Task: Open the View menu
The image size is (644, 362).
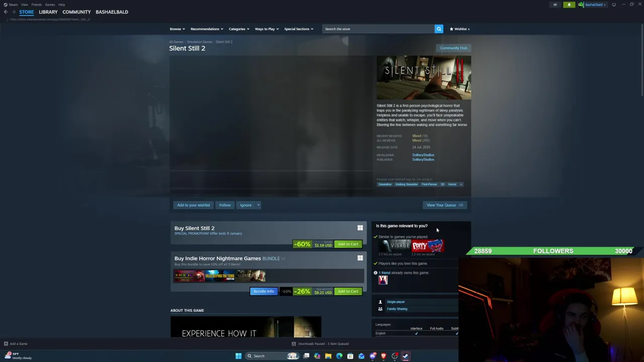Action: click(x=24, y=5)
